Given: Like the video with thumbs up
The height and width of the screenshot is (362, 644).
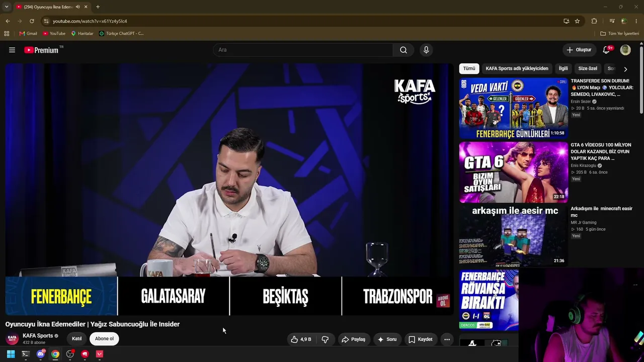Looking at the screenshot, I should (301, 339).
